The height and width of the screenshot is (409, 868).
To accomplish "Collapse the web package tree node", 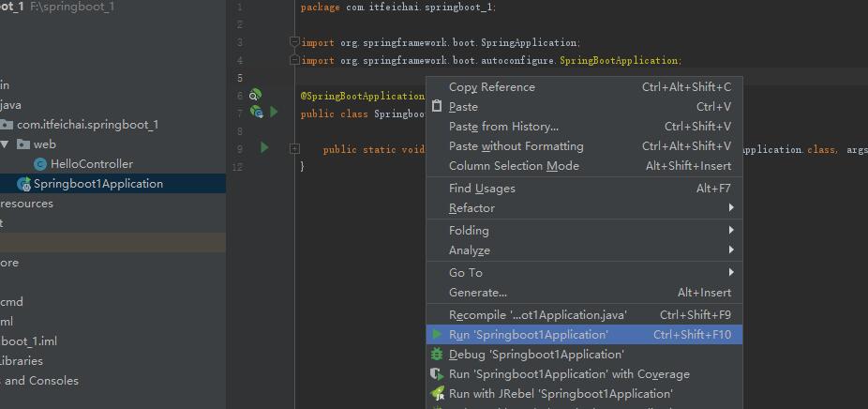I will [5, 144].
